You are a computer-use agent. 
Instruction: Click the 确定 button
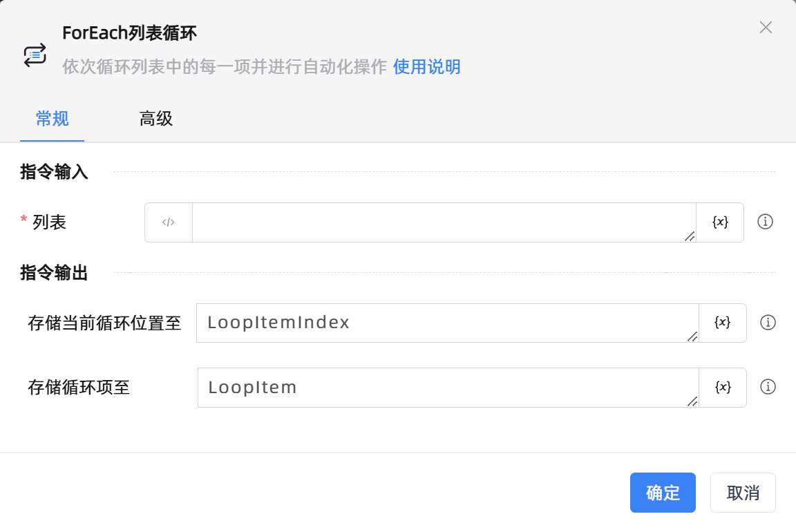[663, 493]
